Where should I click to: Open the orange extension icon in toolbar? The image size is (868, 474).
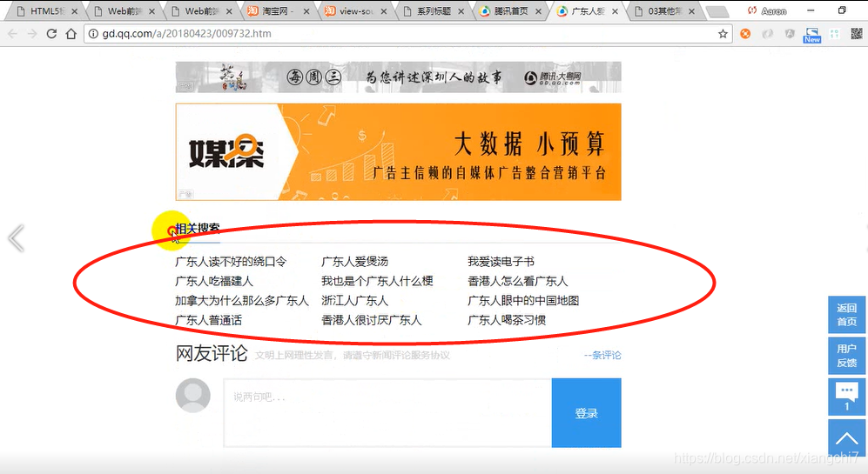745,34
